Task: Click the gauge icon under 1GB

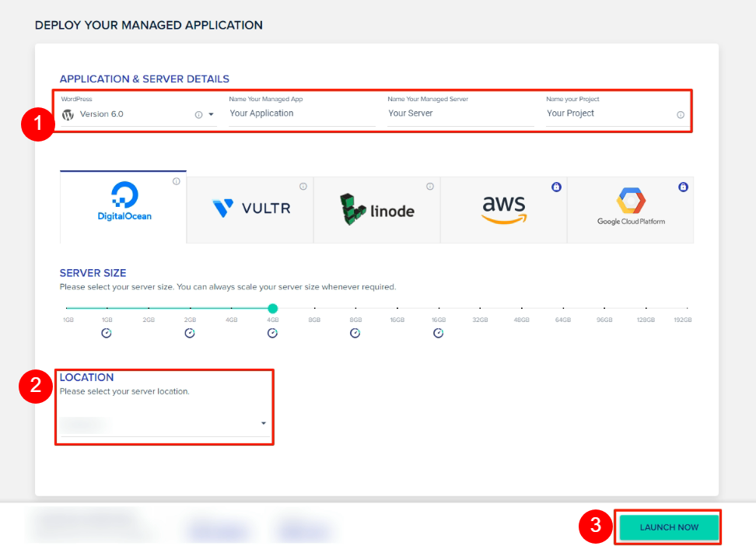Action: pyautogui.click(x=107, y=334)
